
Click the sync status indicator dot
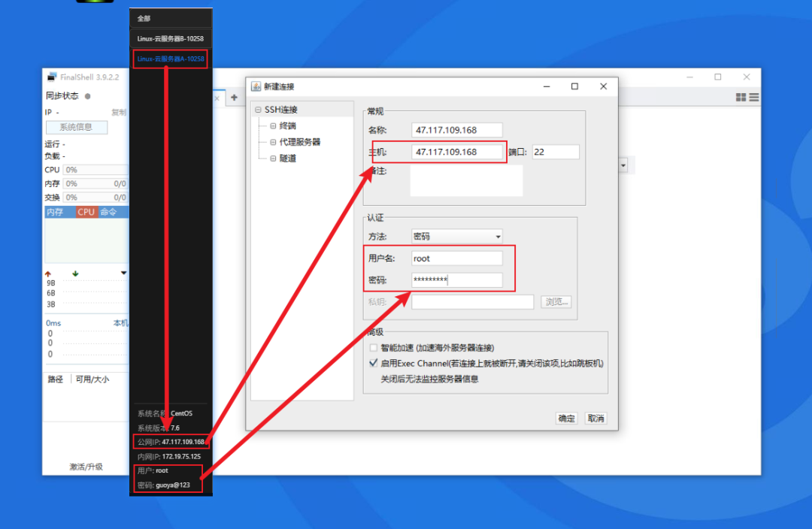[x=87, y=95]
